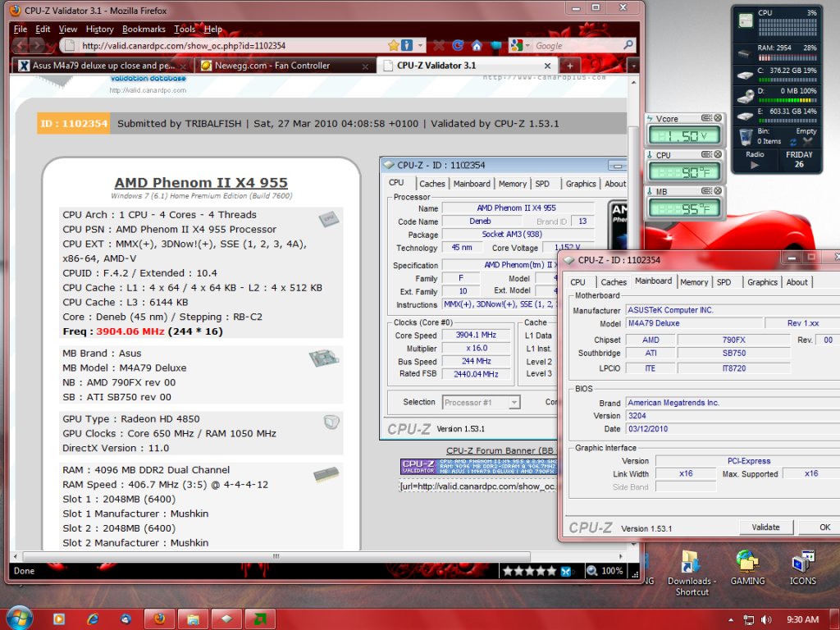The image size is (840, 630).
Task: Switch to the Memory tab in CPU-Z Mainboard window
Action: tap(694, 282)
